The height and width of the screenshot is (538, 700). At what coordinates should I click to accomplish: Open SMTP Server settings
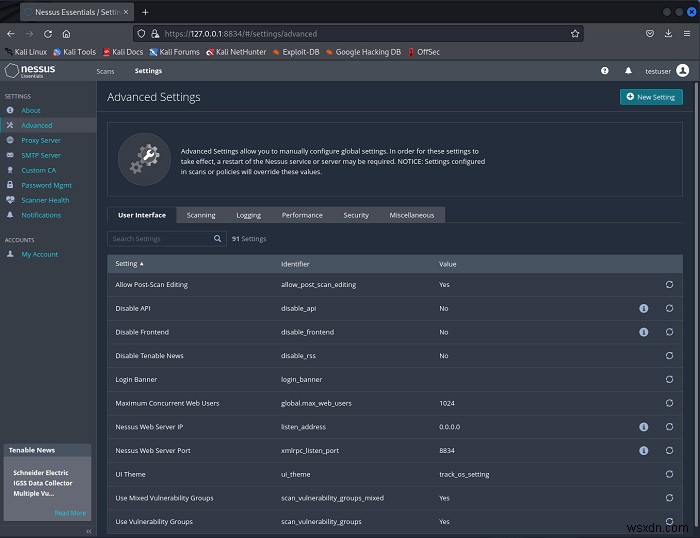[x=41, y=155]
